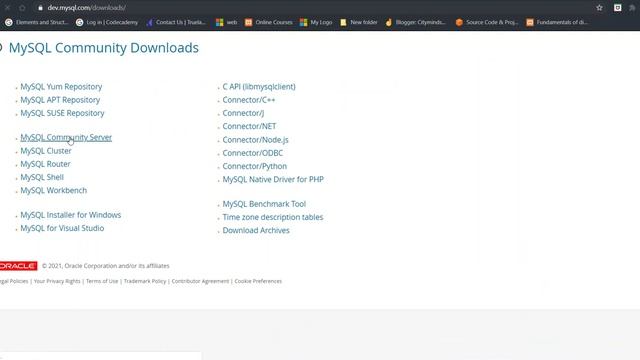Click the browser address bar URL
Viewport: 640px width, 360px height.
87,8
